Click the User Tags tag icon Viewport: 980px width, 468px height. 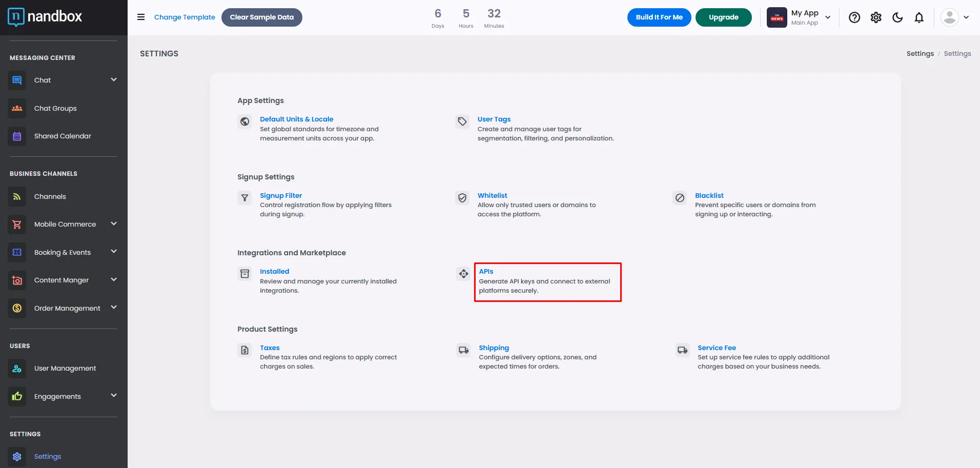point(462,121)
